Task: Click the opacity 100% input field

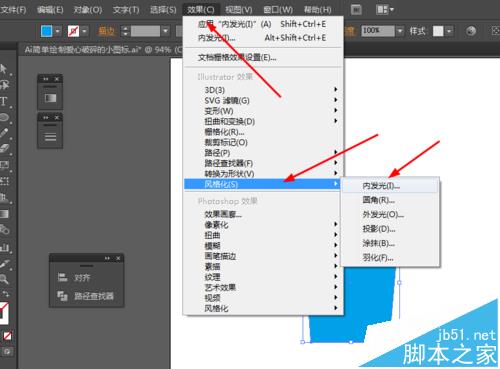Action: pyautogui.click(x=378, y=31)
